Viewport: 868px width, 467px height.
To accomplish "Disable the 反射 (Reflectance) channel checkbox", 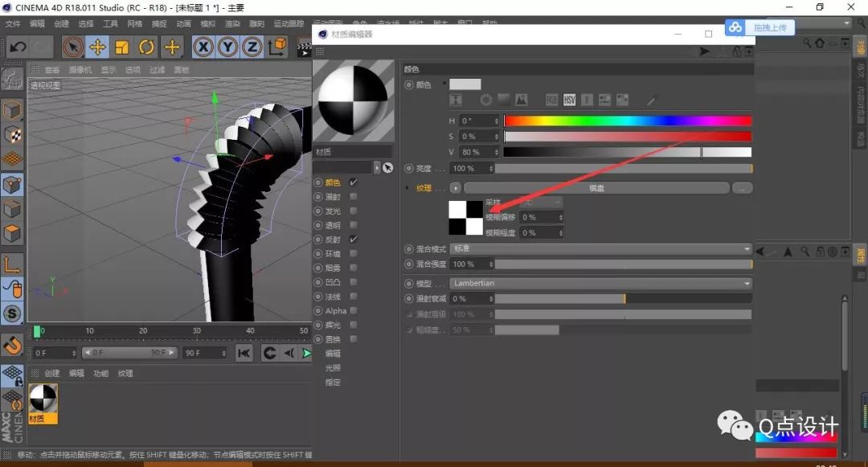I will coord(354,238).
